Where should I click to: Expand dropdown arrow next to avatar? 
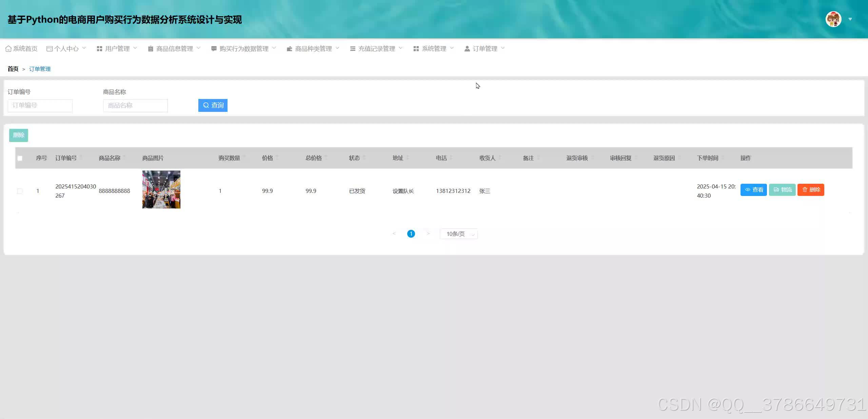pyautogui.click(x=850, y=19)
